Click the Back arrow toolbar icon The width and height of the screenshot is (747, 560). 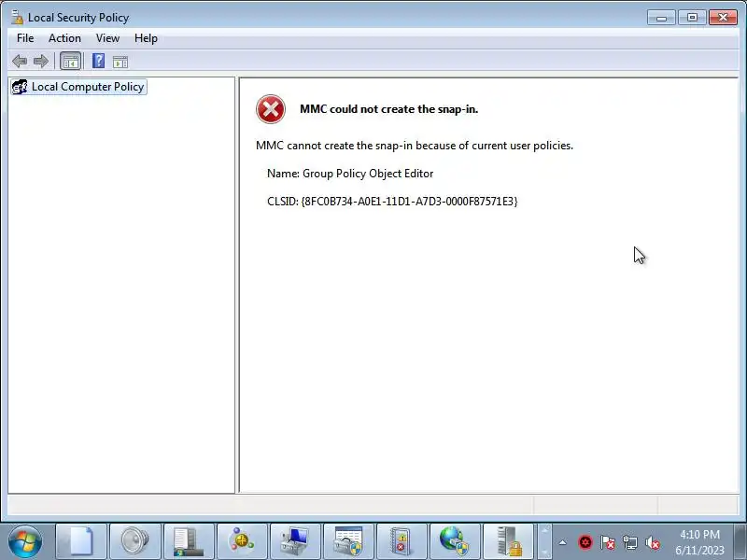pos(20,61)
